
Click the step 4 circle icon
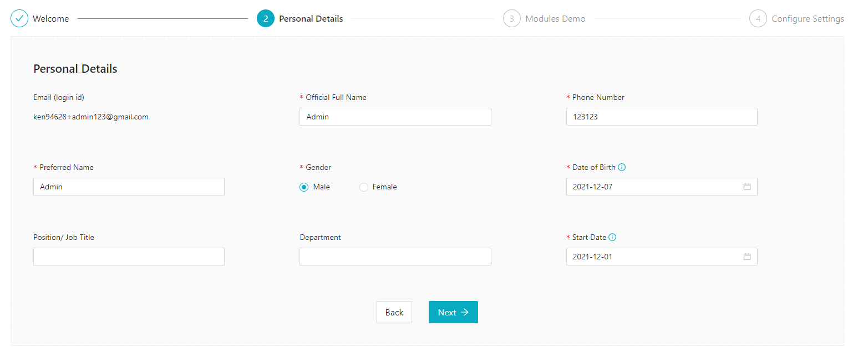(758, 18)
